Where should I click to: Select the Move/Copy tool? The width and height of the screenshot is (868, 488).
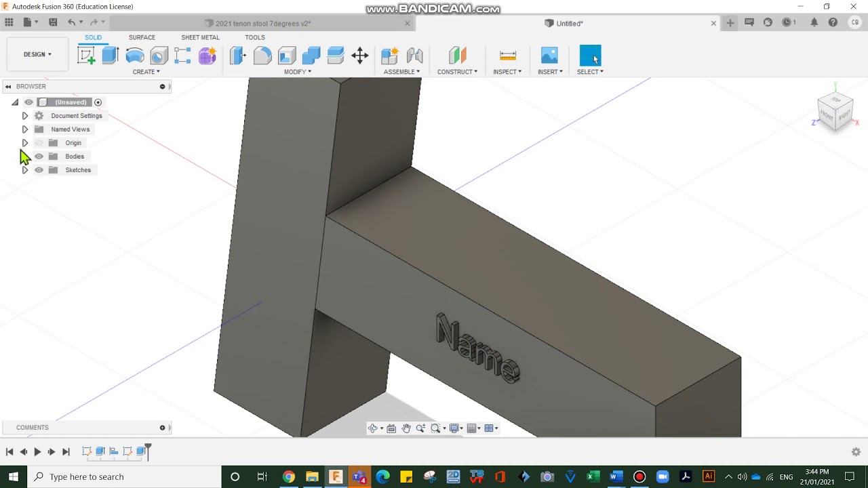point(360,56)
